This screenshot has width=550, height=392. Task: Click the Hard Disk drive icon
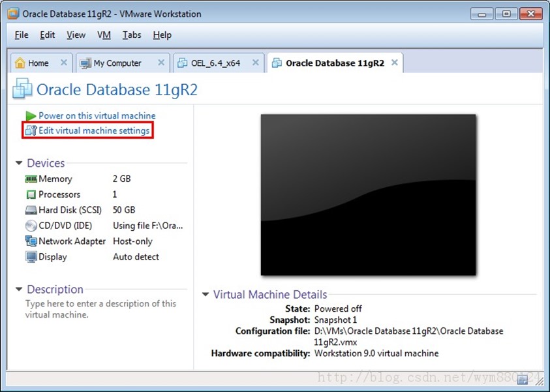(x=31, y=210)
